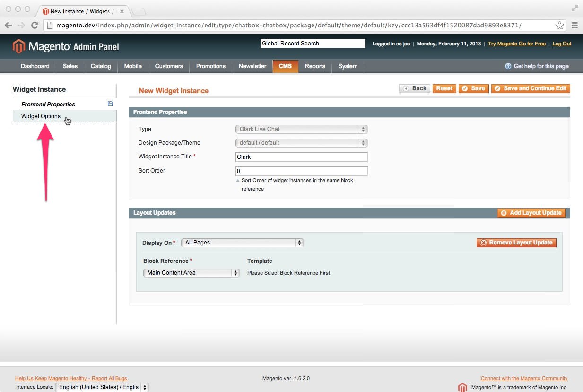Bookmark page with the star icon
Image resolution: width=583 pixels, height=392 pixels.
pos(559,26)
